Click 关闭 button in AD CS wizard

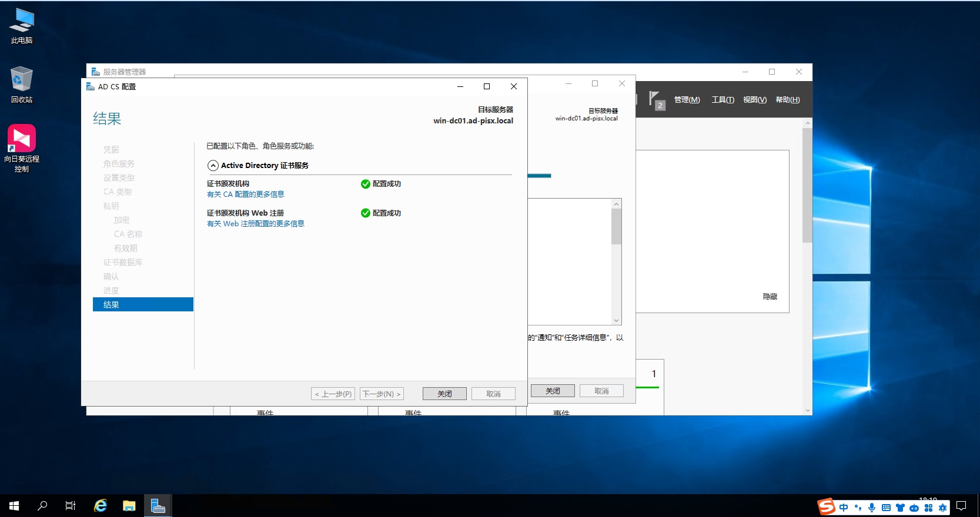coord(444,394)
